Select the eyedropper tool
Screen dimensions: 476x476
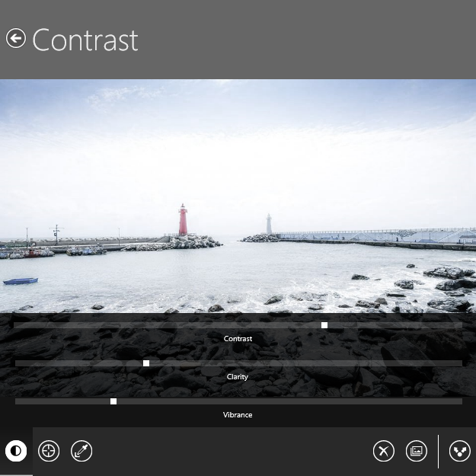coord(81,451)
